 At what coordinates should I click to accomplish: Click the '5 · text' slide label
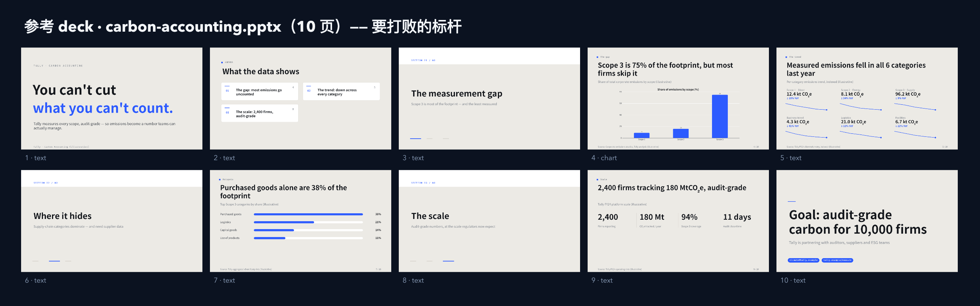click(791, 158)
